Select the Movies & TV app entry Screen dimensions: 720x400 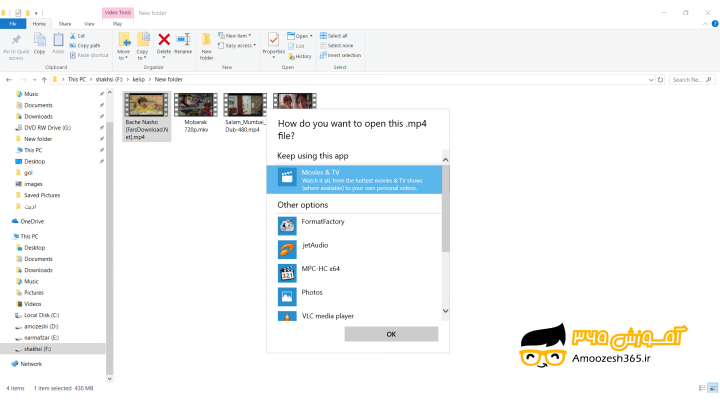click(x=354, y=180)
